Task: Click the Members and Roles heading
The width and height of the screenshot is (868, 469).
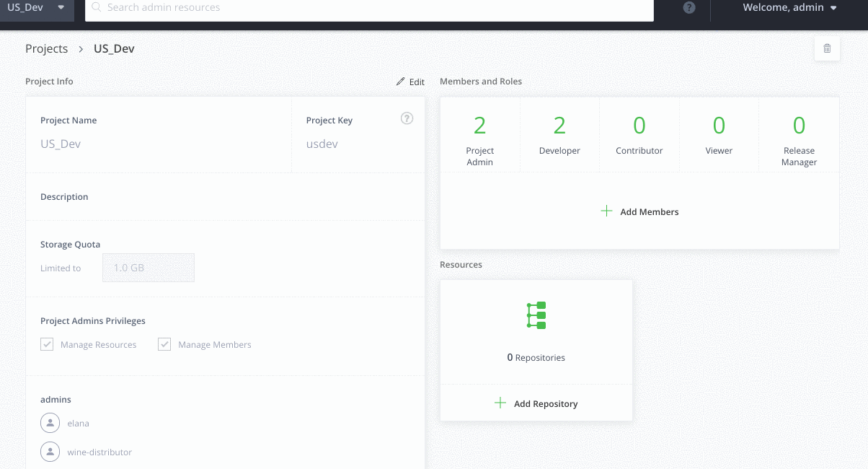Action: coord(481,82)
